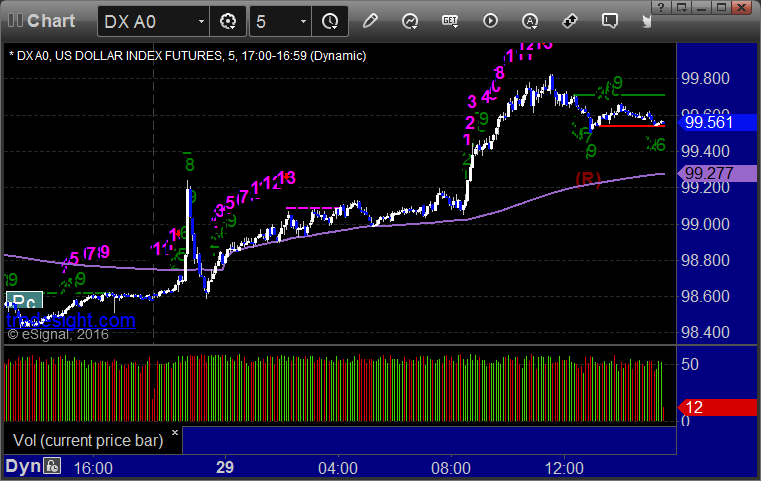Click the 08:00 time axis label

click(451, 468)
